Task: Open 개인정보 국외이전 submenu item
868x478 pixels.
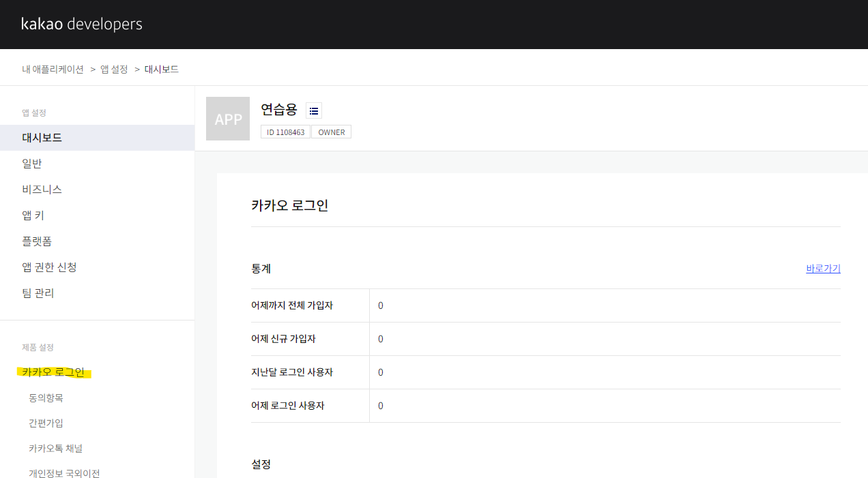Action: [64, 473]
